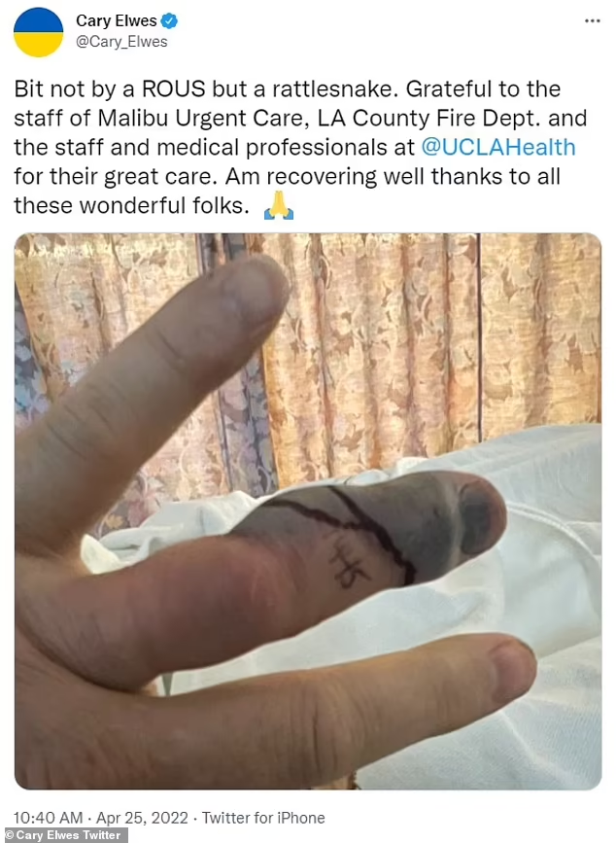The image size is (616, 843).
Task: Open the three-dot more options menu
Action: (x=592, y=21)
